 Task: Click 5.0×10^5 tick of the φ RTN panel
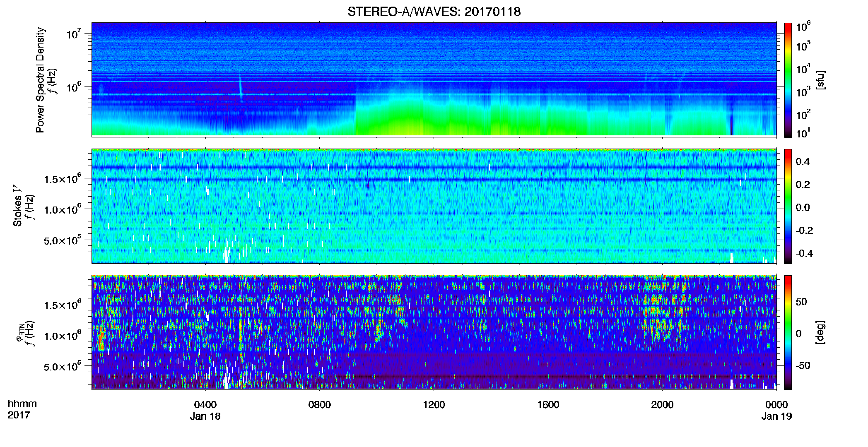63,366
